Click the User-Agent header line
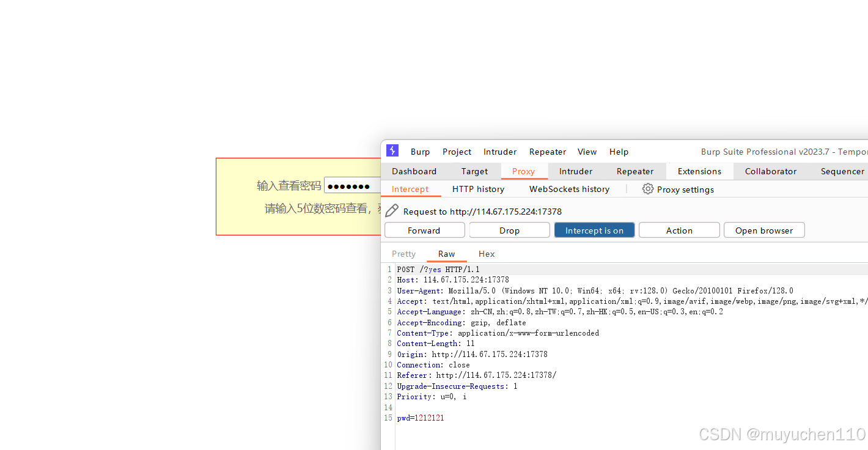This screenshot has width=868, height=450. click(x=595, y=291)
